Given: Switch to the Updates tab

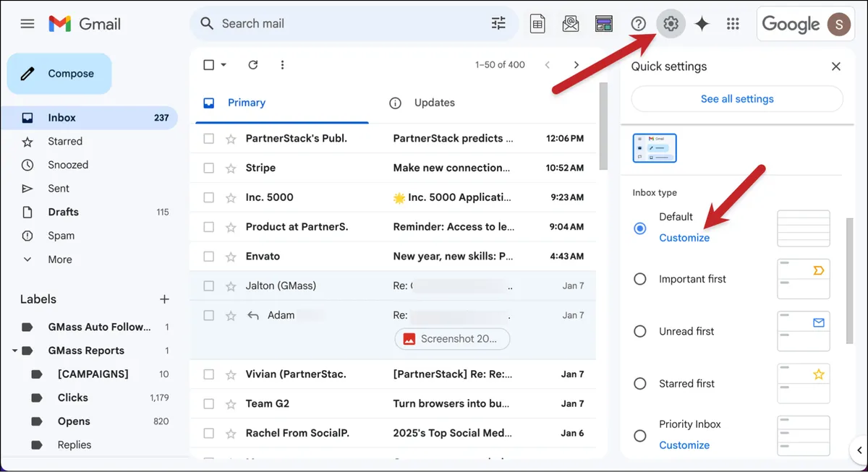Looking at the screenshot, I should coord(434,103).
